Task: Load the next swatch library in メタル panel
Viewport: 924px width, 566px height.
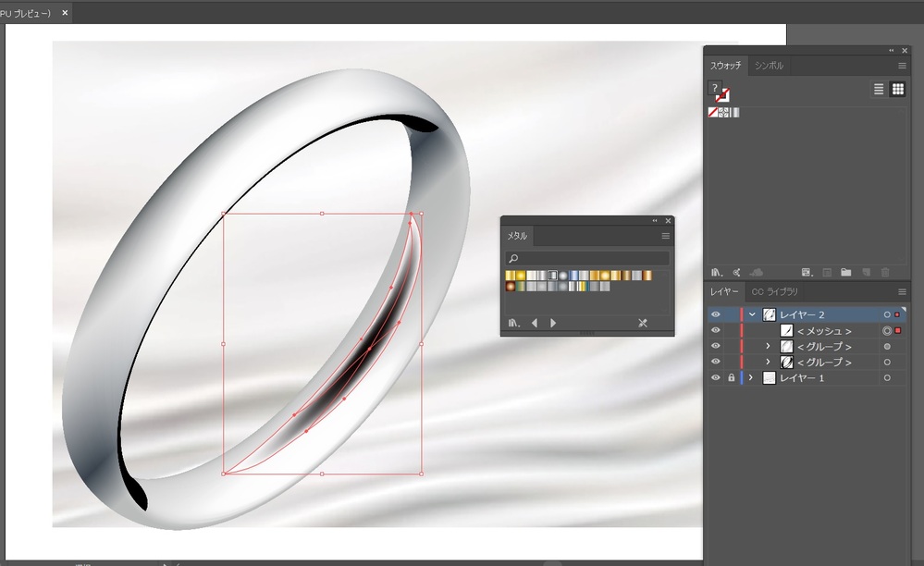Action: point(553,323)
